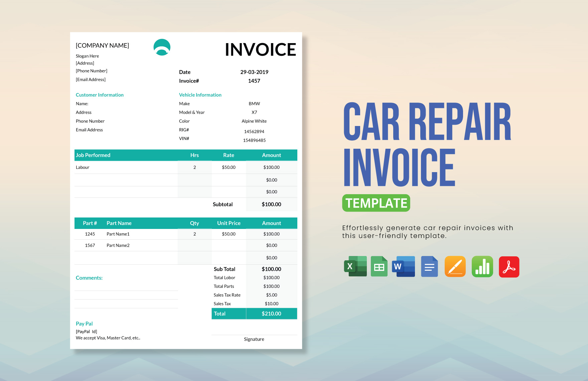Image resolution: width=588 pixels, height=381 pixels.
Task: Click the Sales Tax Rate $5.00 value
Action: click(272, 295)
